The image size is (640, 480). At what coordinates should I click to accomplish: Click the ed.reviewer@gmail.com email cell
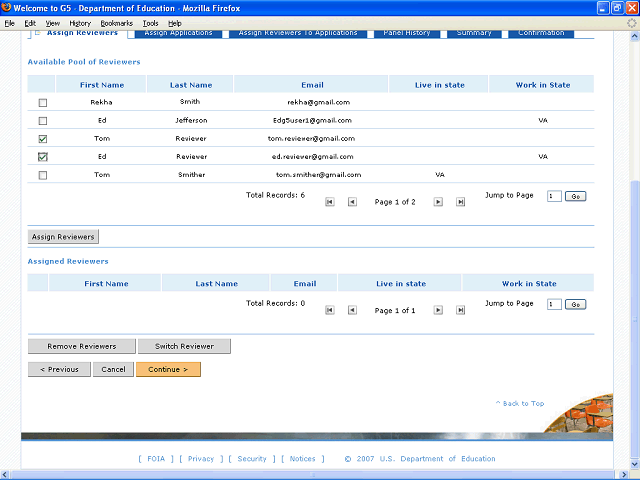click(x=313, y=156)
